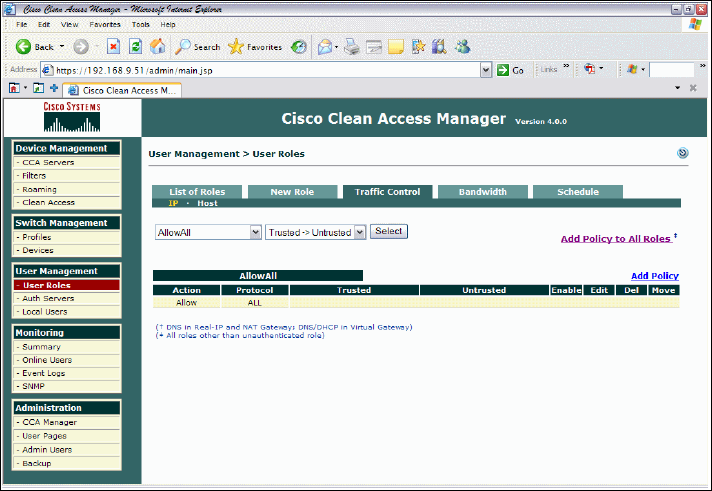Click the Refresh page icon
This screenshot has height=491, width=712.
tap(136, 46)
